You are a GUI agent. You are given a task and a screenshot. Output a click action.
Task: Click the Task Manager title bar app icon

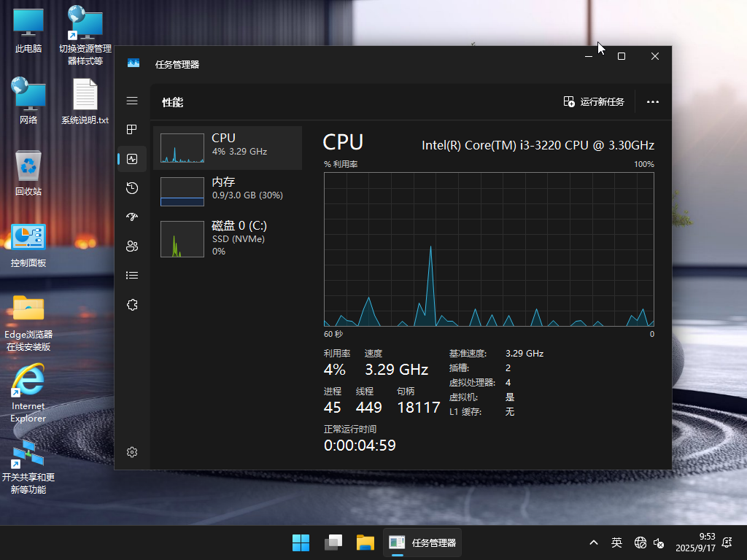(x=133, y=63)
